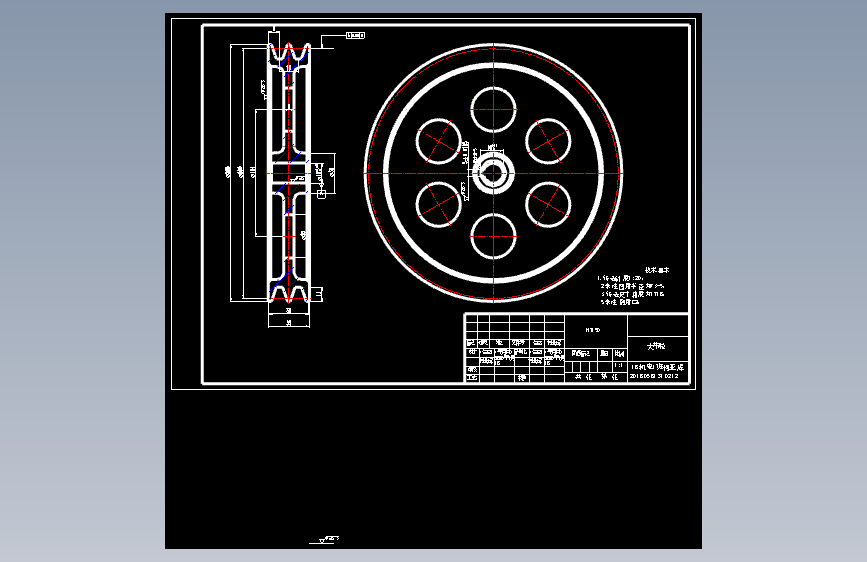Select the lower-right spoke hole of the pulley
The width and height of the screenshot is (867, 562).
click(x=548, y=205)
